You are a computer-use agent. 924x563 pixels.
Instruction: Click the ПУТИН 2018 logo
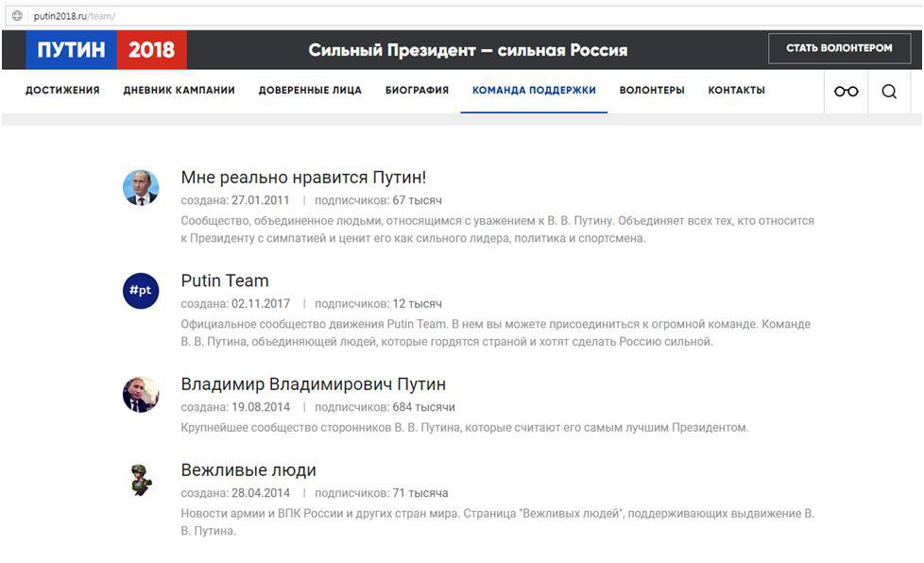pyautogui.click(x=106, y=50)
